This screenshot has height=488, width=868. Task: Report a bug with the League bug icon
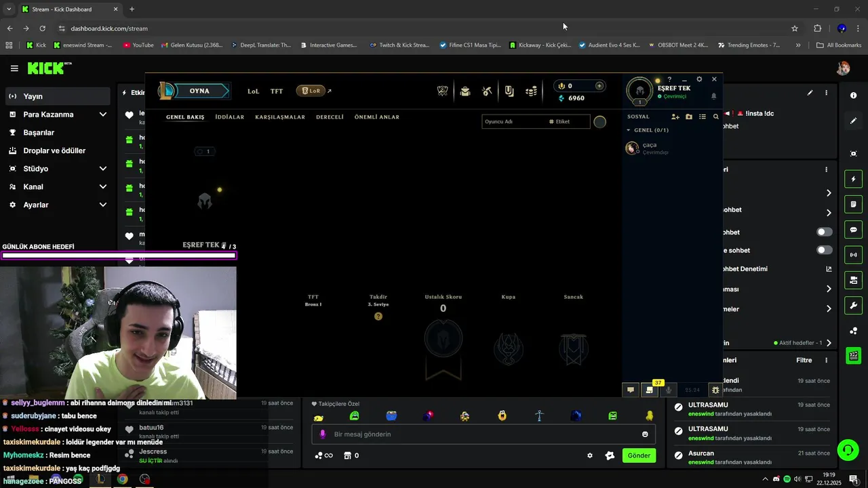[715, 390]
